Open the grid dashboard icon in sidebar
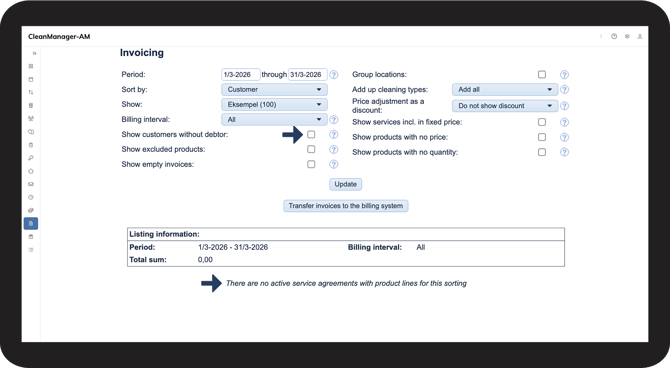Screen dimensions: 670x368 tap(31, 66)
